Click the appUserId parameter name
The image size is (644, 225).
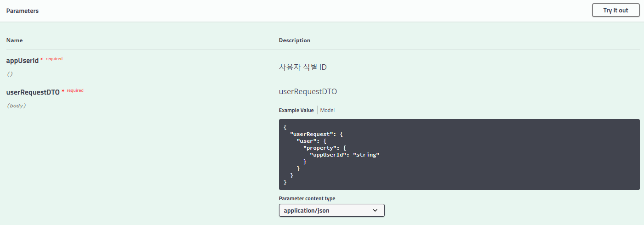tap(23, 61)
